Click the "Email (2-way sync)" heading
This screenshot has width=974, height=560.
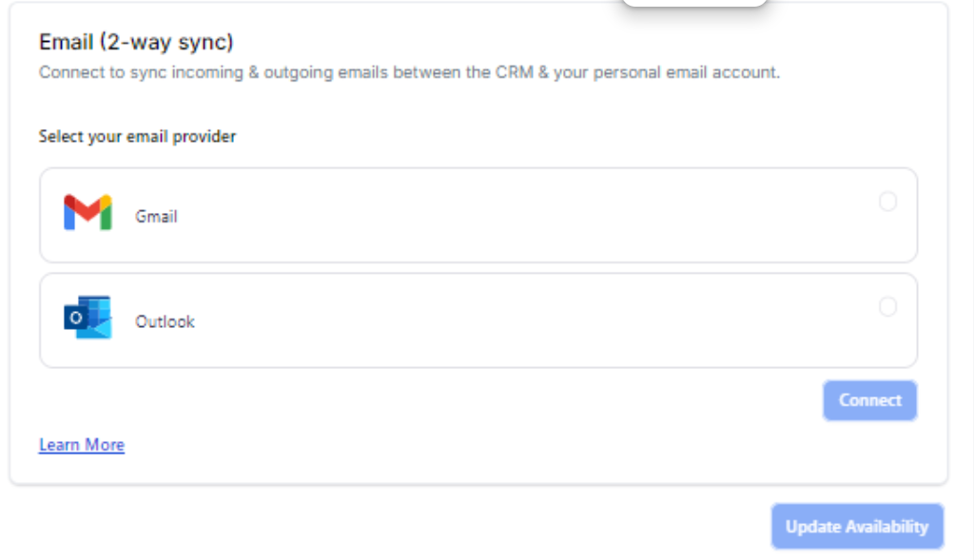pyautogui.click(x=136, y=42)
